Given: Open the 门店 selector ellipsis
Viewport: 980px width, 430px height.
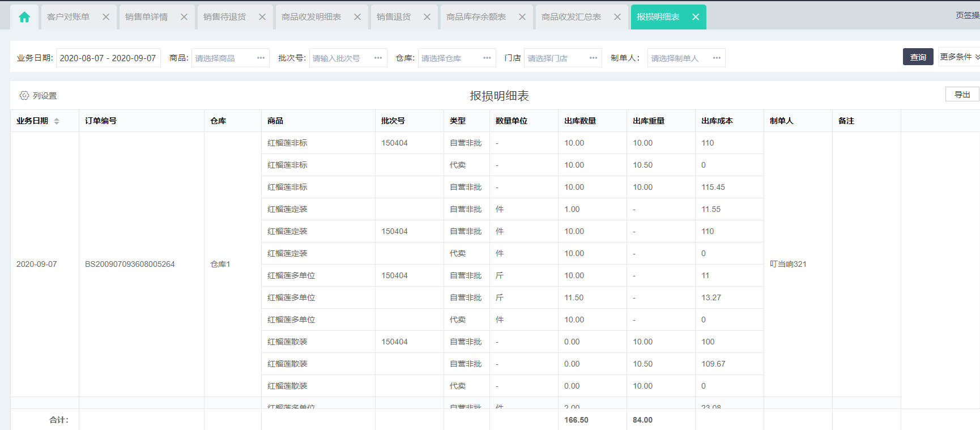Looking at the screenshot, I should coord(594,58).
